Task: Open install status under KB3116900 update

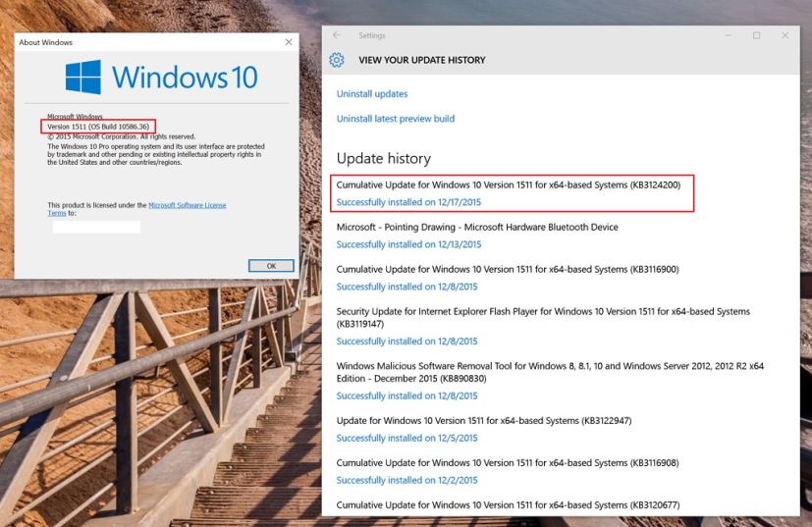Action: (407, 287)
